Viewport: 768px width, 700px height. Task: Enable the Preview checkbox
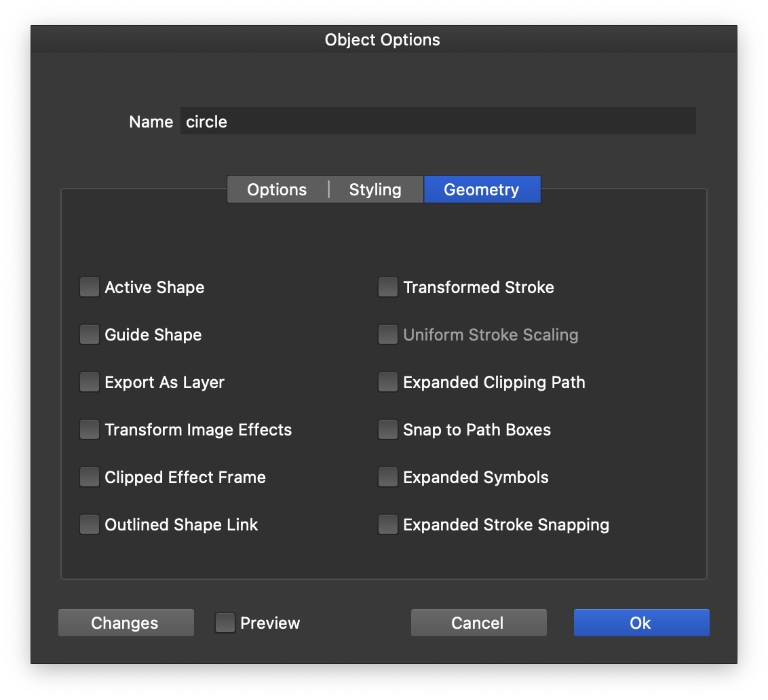point(225,623)
